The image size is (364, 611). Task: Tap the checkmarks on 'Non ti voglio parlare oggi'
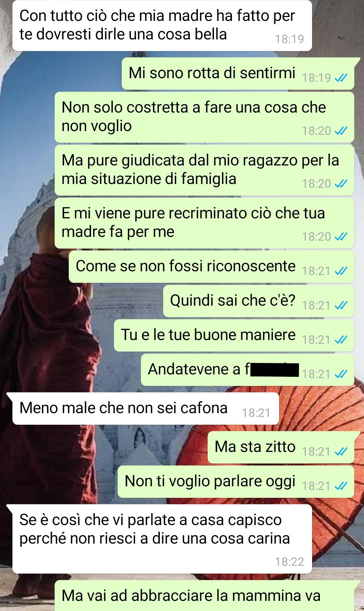click(x=341, y=486)
